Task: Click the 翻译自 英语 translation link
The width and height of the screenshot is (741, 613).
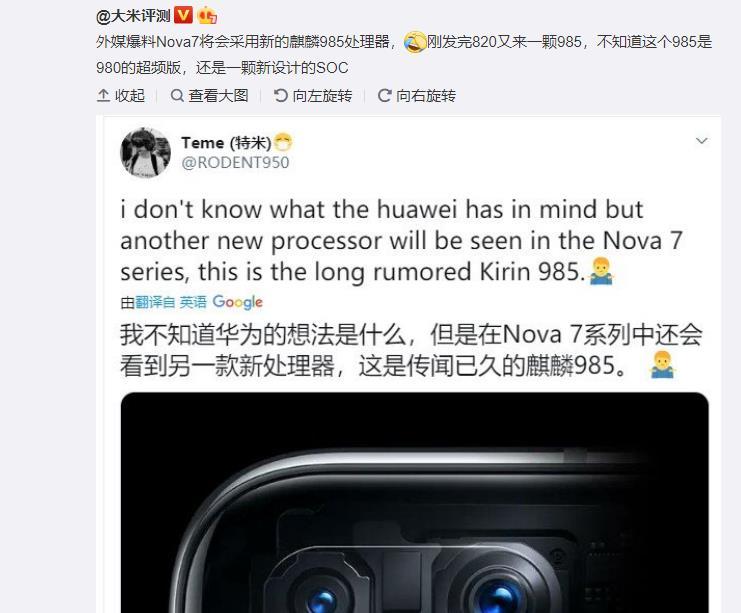Action: 171,302
